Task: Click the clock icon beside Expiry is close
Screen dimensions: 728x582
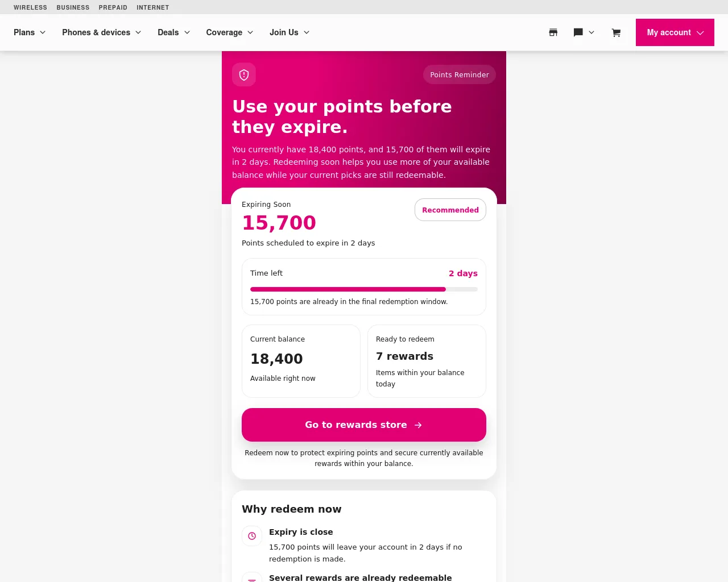Action: point(252,536)
